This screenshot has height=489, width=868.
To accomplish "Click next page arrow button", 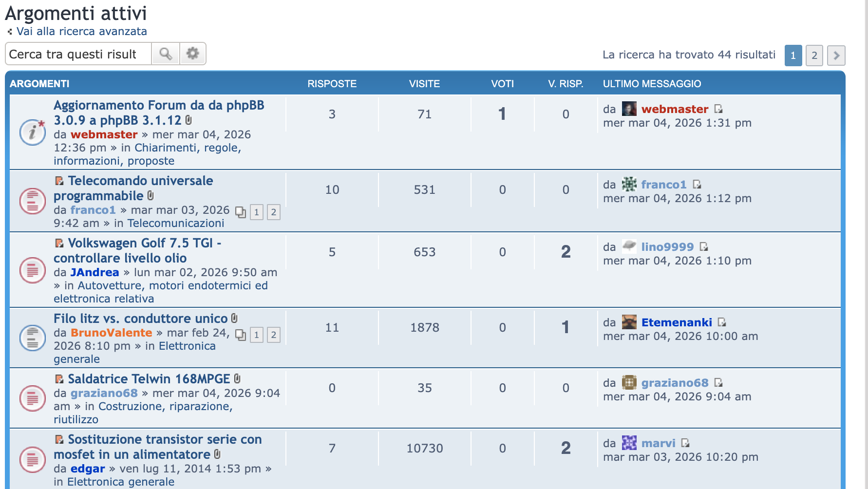I will coord(836,56).
